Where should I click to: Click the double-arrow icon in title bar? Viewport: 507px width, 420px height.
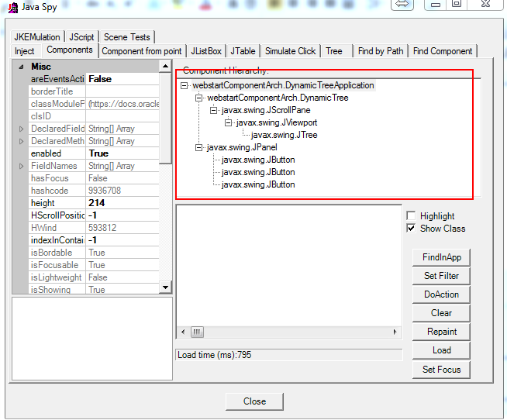(402, 5)
